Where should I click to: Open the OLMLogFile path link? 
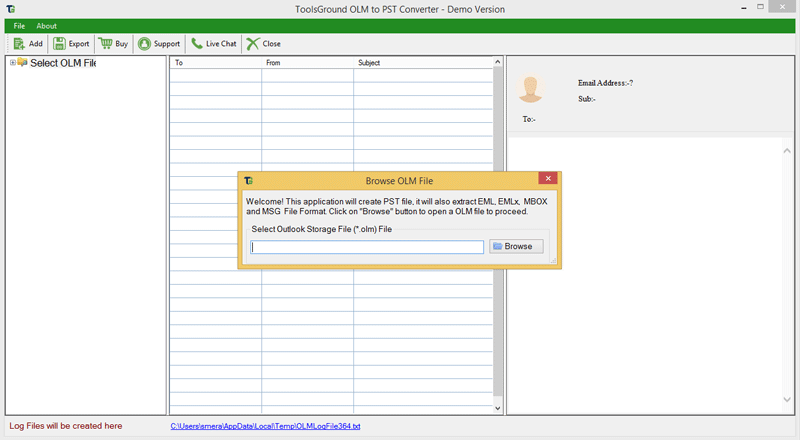pos(265,426)
